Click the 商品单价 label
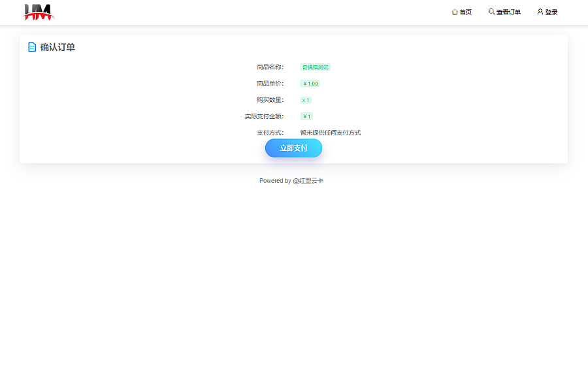This screenshot has height=392, width=588. 270,84
